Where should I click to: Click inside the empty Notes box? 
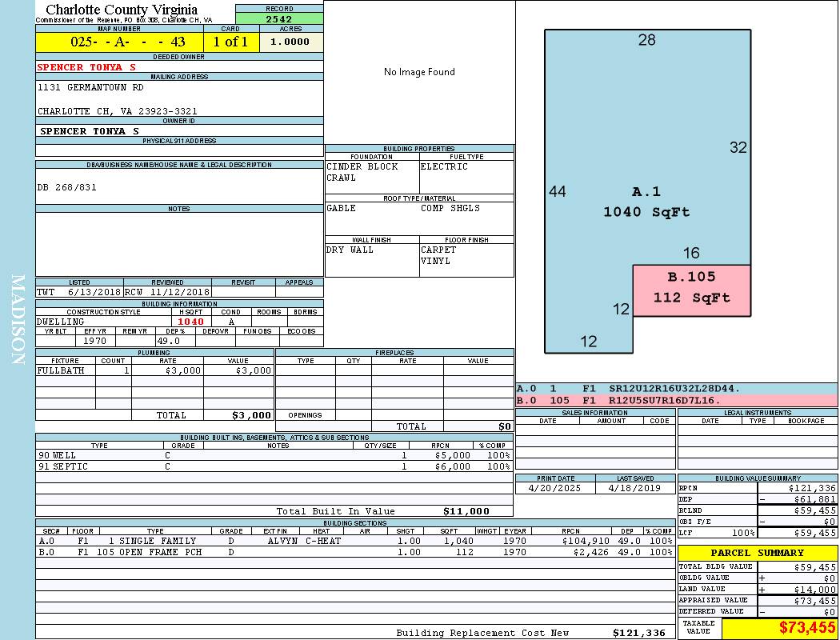178,244
